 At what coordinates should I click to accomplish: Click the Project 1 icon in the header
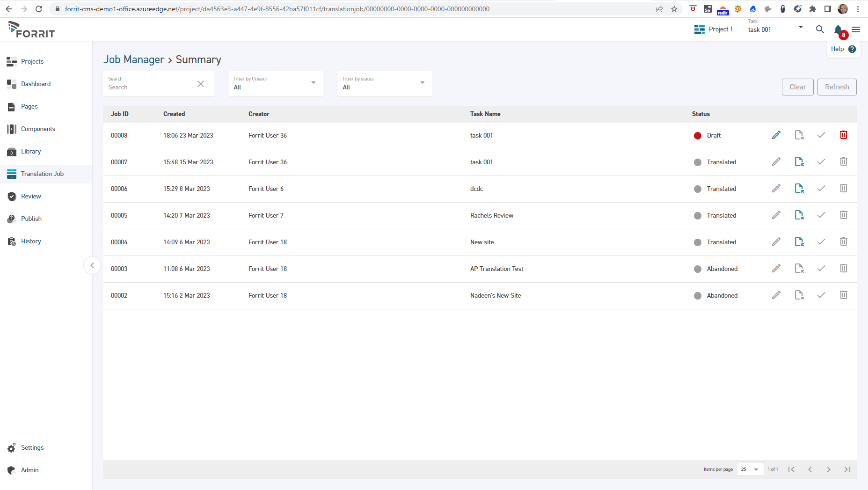click(700, 29)
